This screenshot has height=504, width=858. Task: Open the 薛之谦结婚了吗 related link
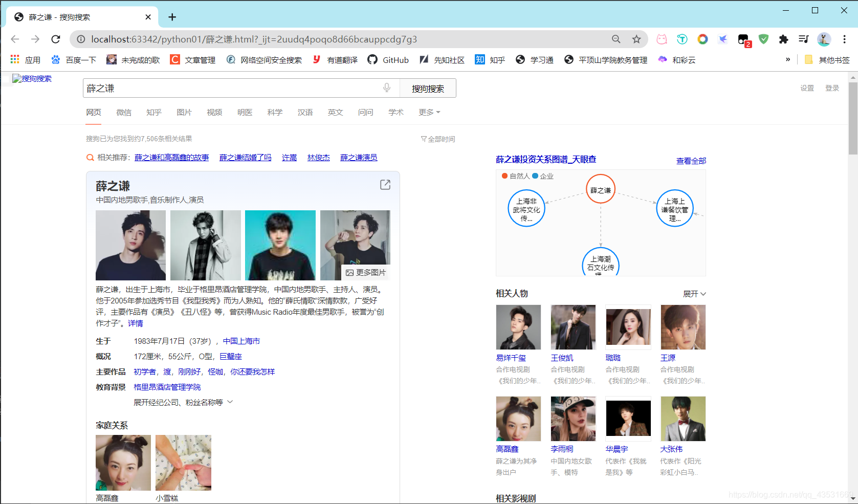[x=246, y=158]
